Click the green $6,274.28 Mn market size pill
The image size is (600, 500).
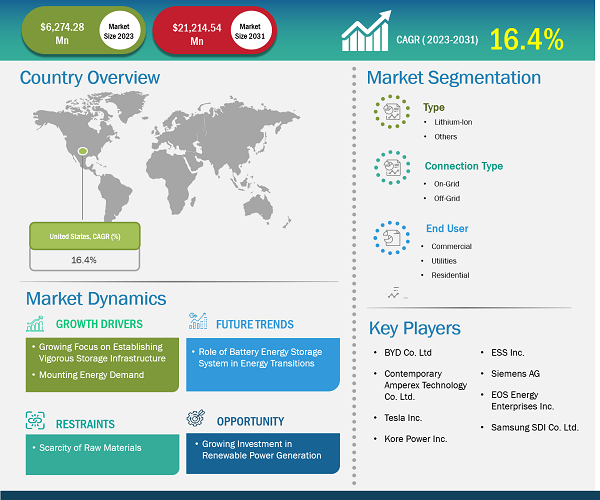click(83, 31)
